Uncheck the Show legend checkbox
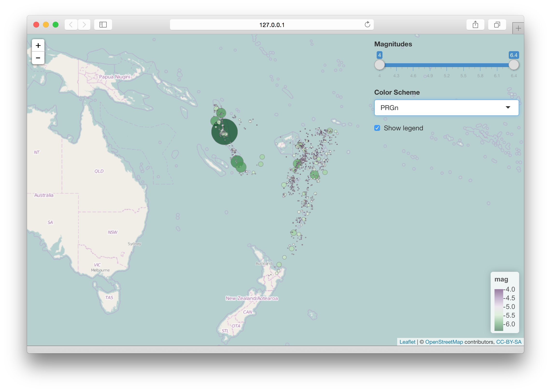The width and height of the screenshot is (551, 392). [x=377, y=128]
